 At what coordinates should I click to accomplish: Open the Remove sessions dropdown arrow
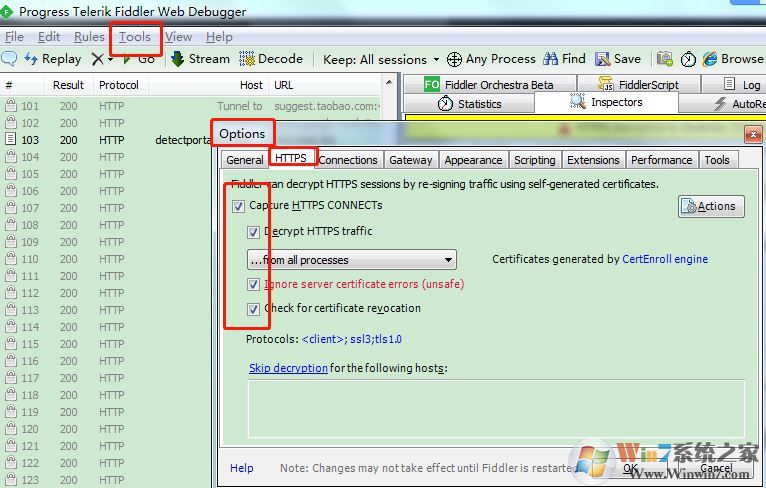110,60
